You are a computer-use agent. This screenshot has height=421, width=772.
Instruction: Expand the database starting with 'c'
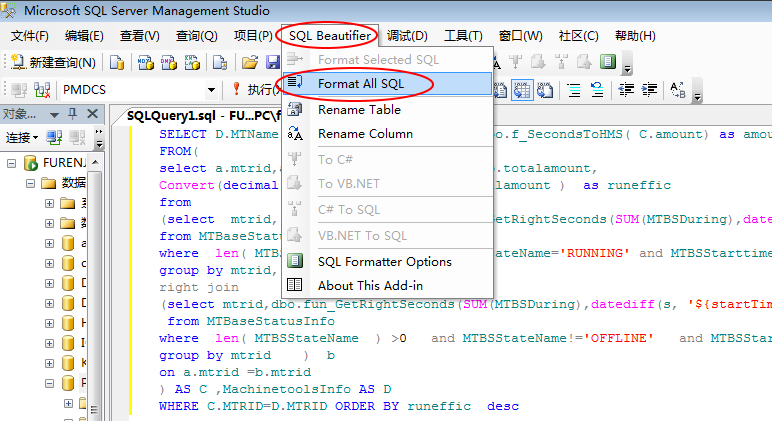pos(49,263)
